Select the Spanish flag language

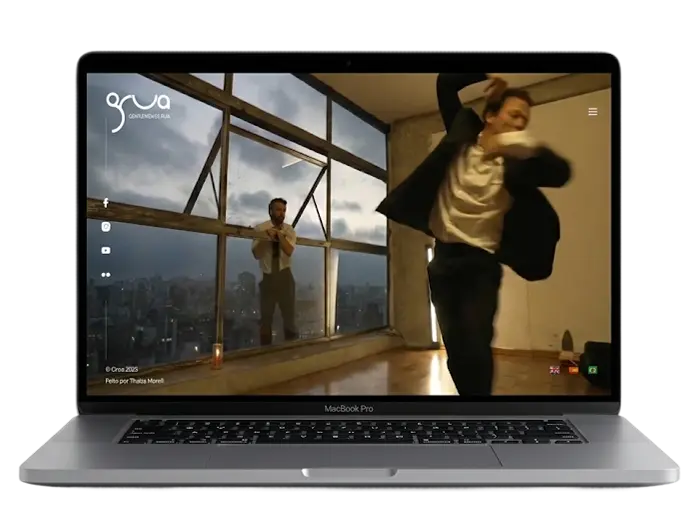click(573, 369)
